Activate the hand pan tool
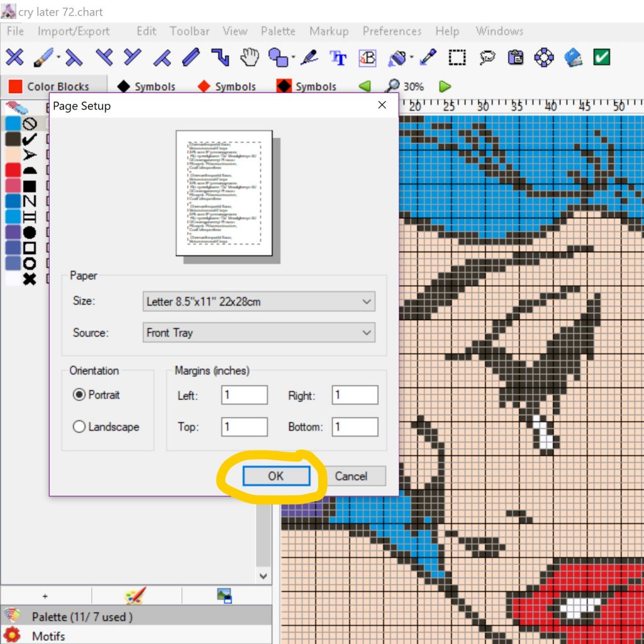The width and height of the screenshot is (644, 644). pos(249,57)
